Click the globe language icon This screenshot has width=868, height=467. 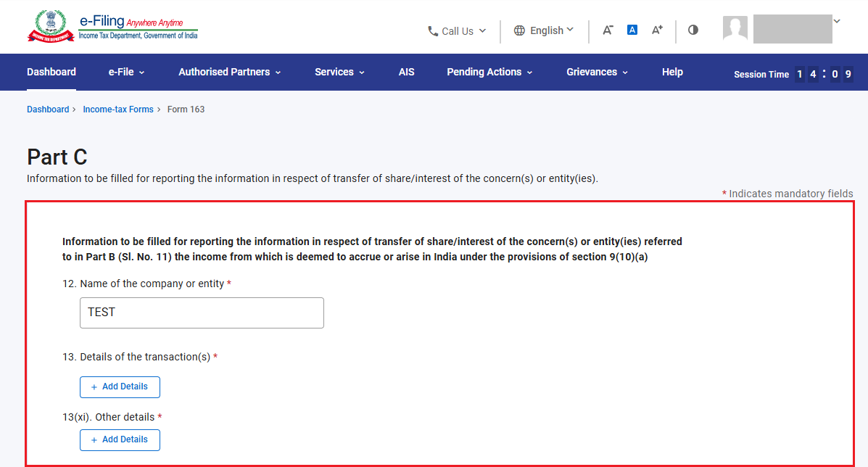519,30
